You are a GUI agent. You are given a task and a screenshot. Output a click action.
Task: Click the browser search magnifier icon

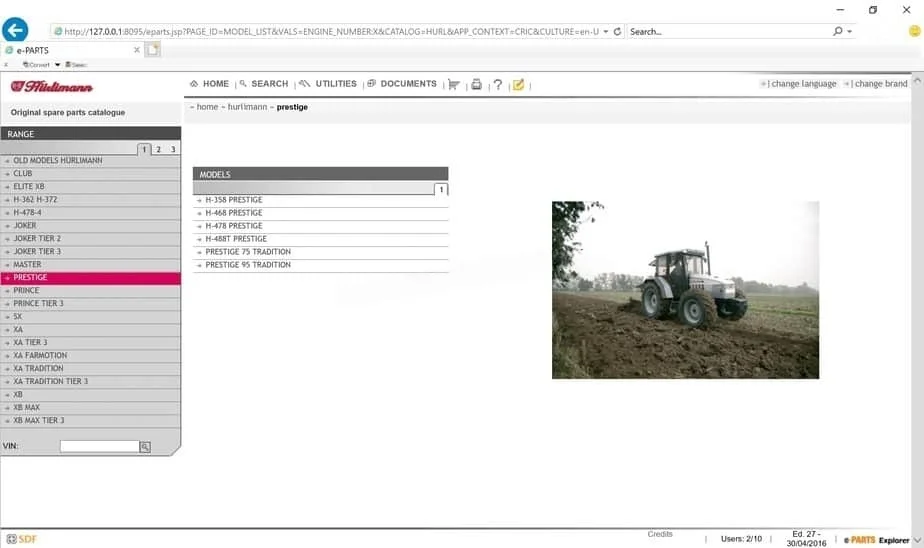(x=837, y=31)
